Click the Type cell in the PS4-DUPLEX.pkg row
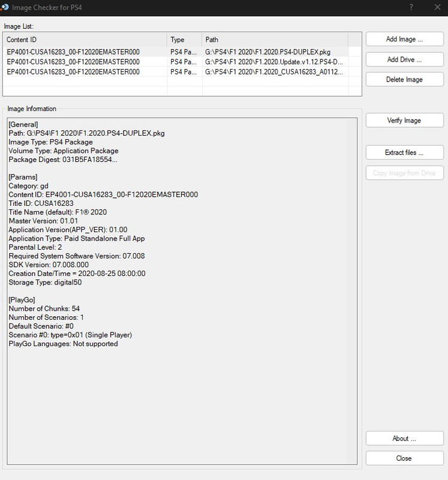 184,52
